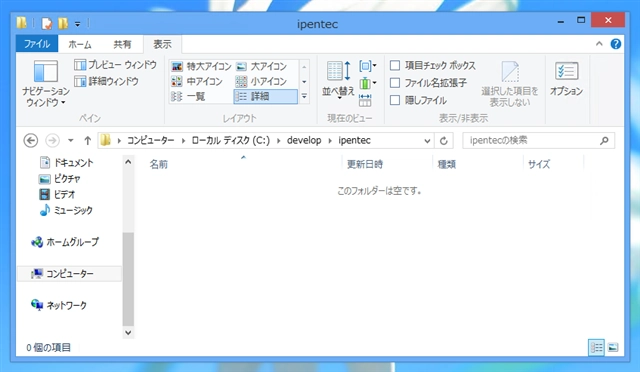
Task: Open the add-columns dropdown icon
Action: tap(368, 83)
